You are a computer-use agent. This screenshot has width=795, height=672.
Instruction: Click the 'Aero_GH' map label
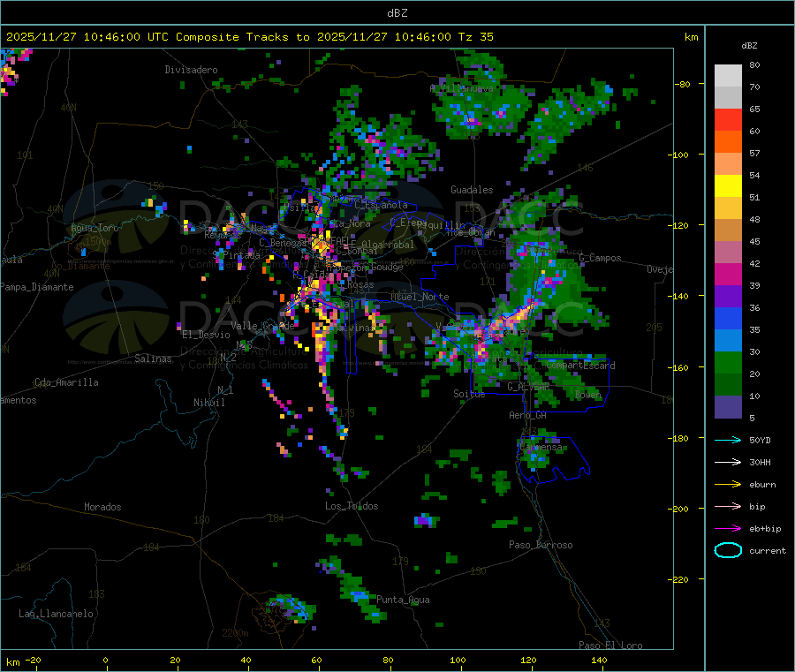[x=528, y=416]
